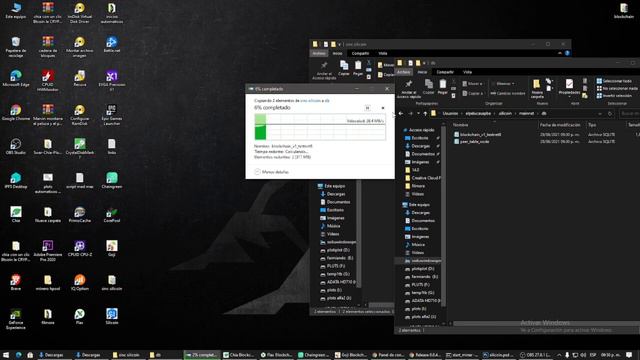Open Copiar a dropdown in db ribbon

(x=472, y=93)
